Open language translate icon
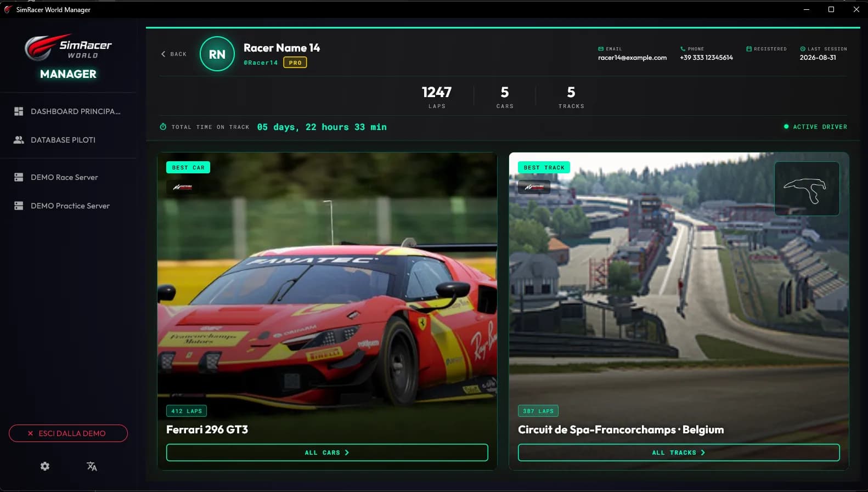Viewport: 868px width, 492px height. [x=92, y=466]
